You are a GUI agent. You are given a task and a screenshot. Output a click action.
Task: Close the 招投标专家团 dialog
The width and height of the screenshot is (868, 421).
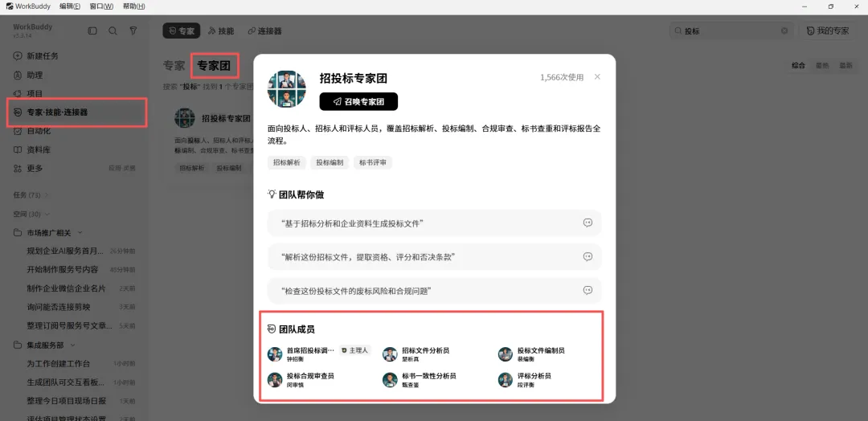(x=597, y=77)
